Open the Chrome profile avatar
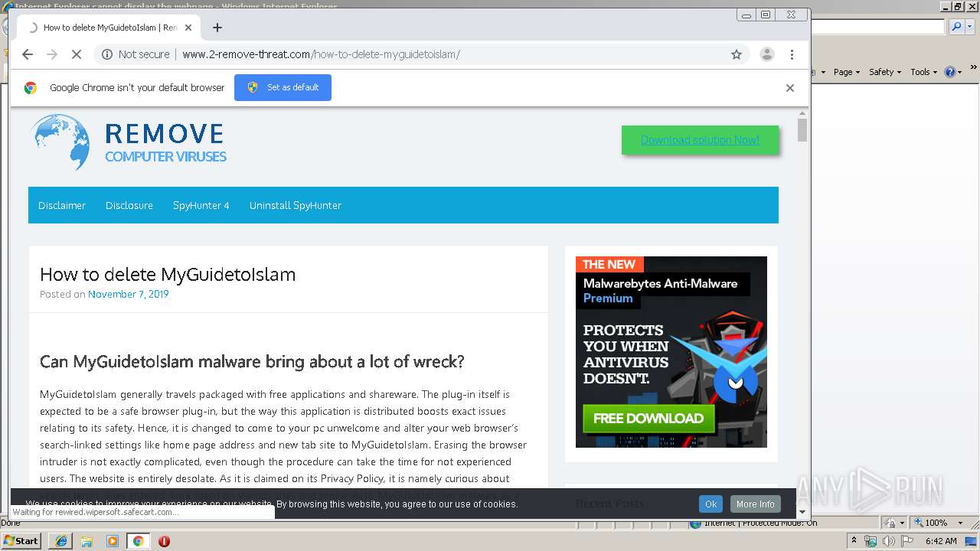 766,54
